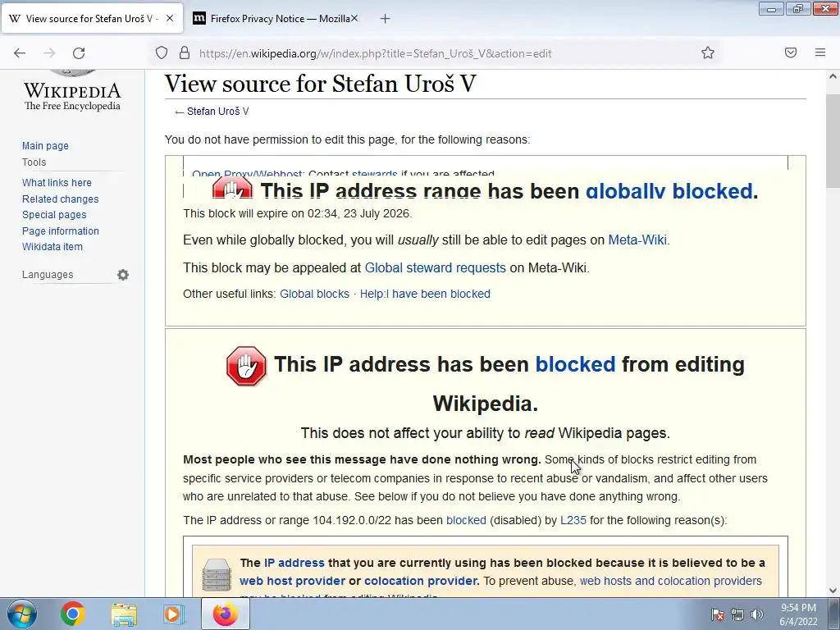Open Windows Explorer from taskbar
840x630 pixels.
[x=124, y=614]
